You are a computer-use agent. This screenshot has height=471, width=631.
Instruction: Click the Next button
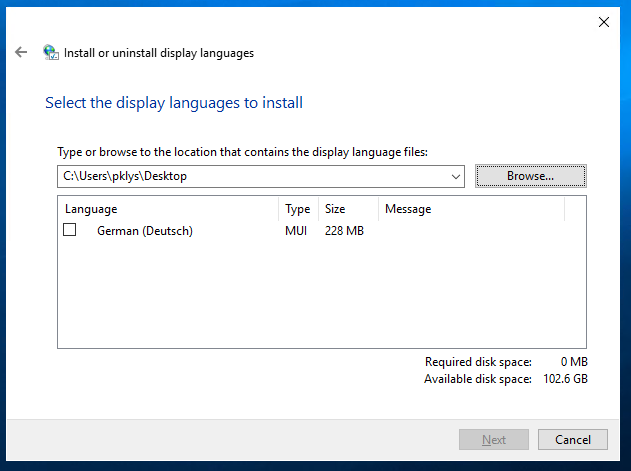493,439
